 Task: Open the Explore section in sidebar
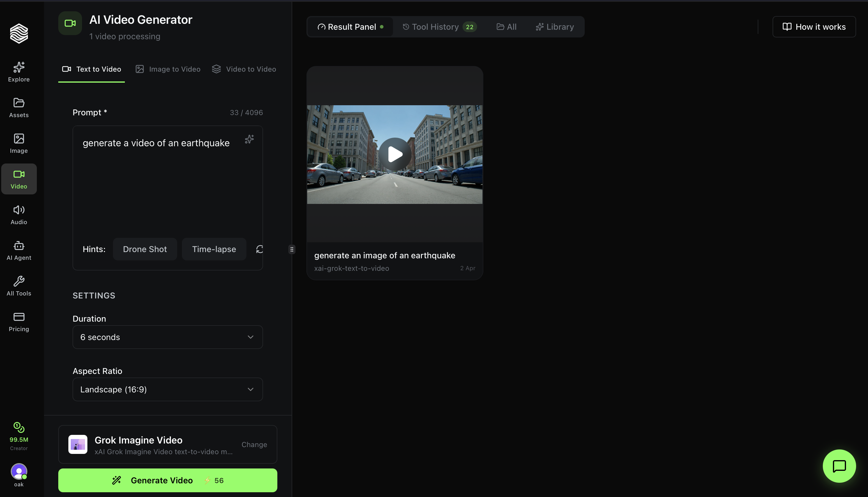tap(19, 72)
